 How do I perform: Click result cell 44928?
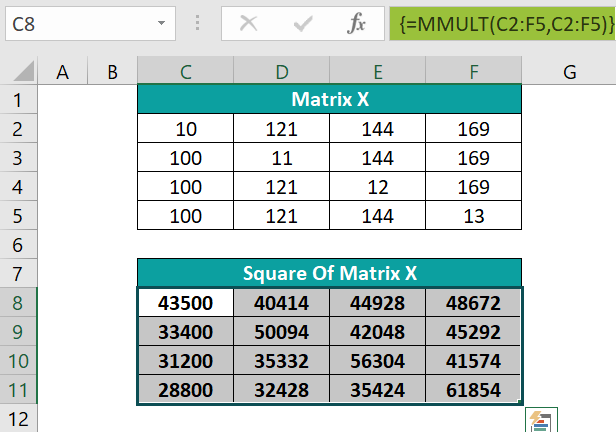378,303
